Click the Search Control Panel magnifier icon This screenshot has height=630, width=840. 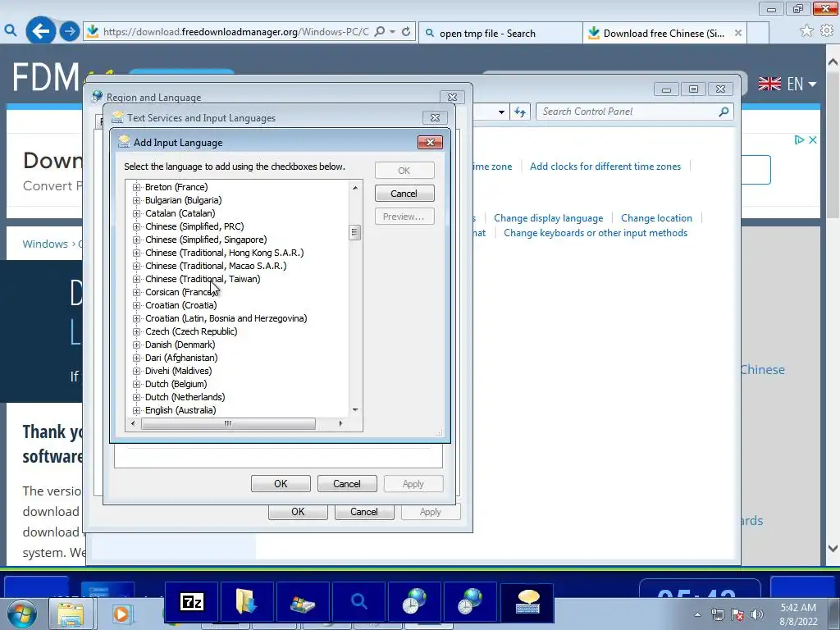[724, 112]
